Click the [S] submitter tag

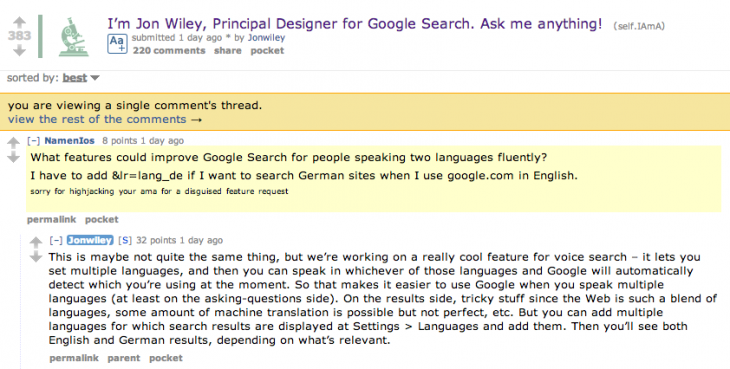pos(125,240)
